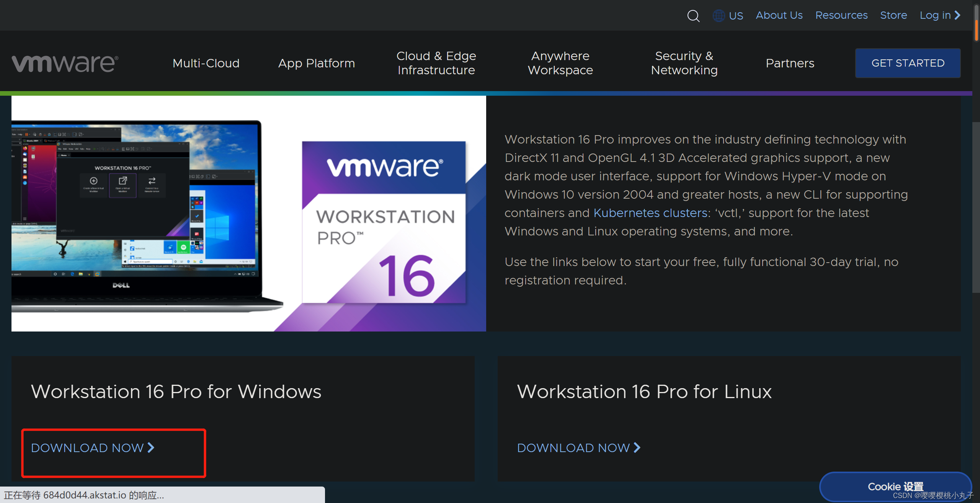Click the Windows DOWNLOAD NOW chevron arrow

(151, 447)
